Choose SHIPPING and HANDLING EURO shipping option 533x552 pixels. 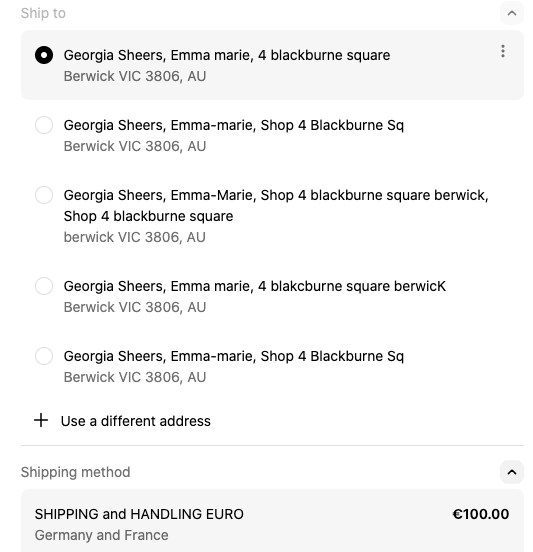272,521
